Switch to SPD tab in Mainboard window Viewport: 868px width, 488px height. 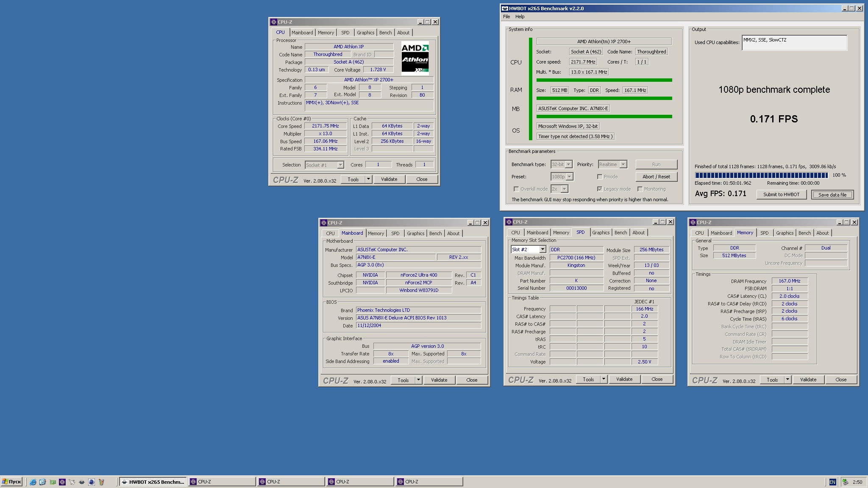pos(395,233)
